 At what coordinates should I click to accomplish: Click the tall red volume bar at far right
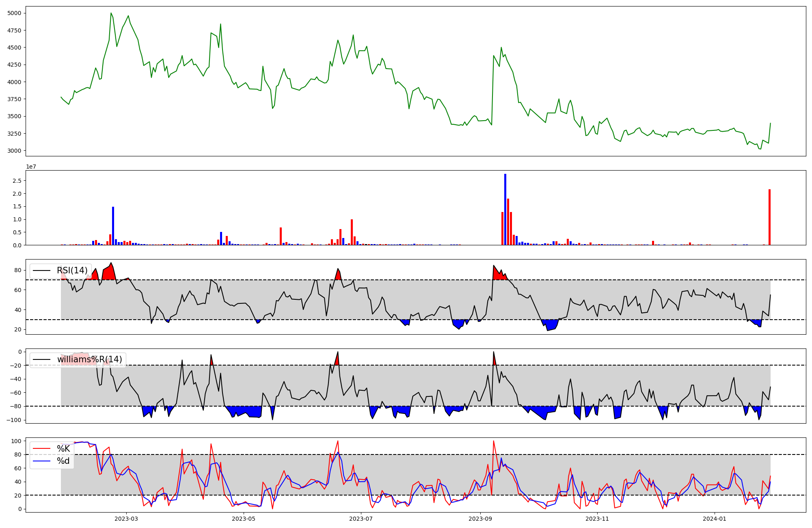tap(769, 217)
